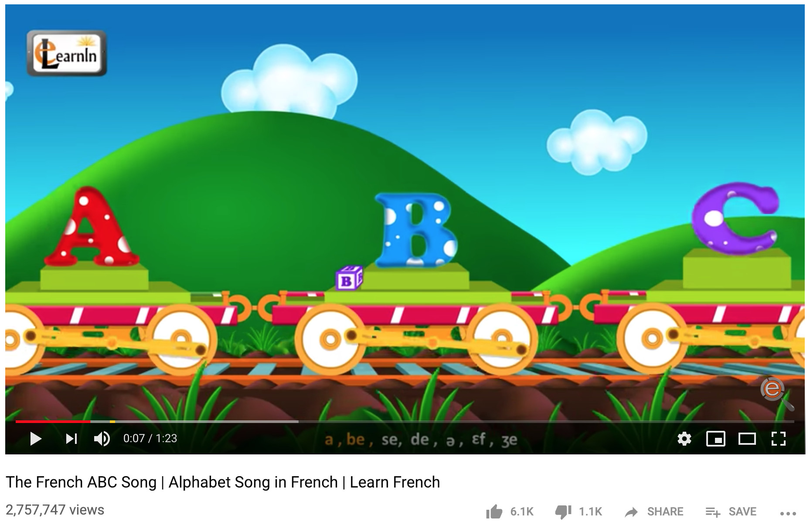This screenshot has height=532, width=810.
Task: Click the eLearnIn channel logo watermark
Action: (x=67, y=53)
